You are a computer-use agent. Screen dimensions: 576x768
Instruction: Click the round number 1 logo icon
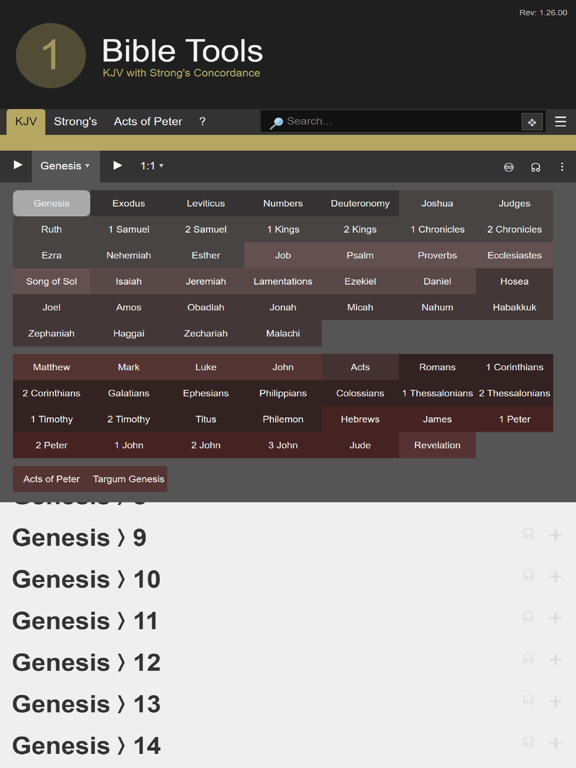pos(51,55)
